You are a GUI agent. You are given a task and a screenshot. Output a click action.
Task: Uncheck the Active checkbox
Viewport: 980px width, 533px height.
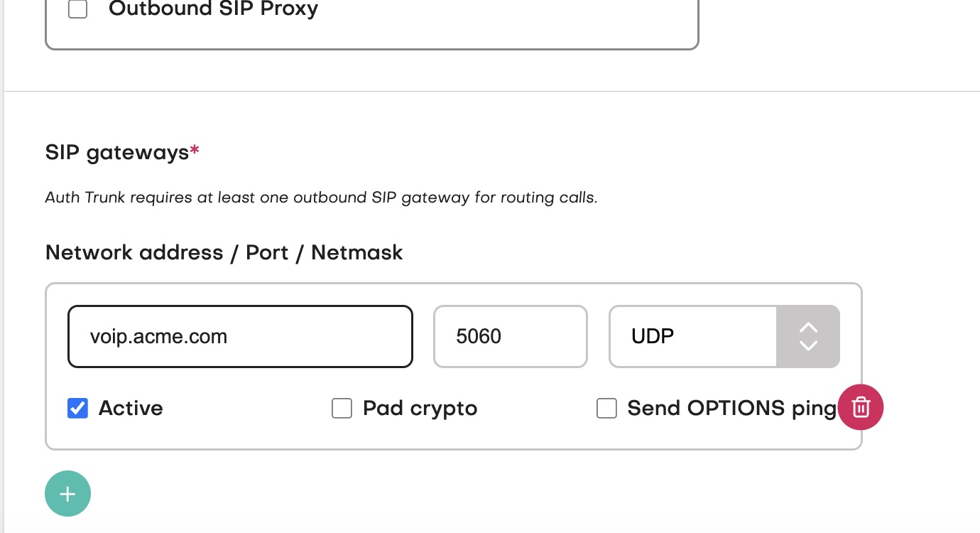coord(77,408)
